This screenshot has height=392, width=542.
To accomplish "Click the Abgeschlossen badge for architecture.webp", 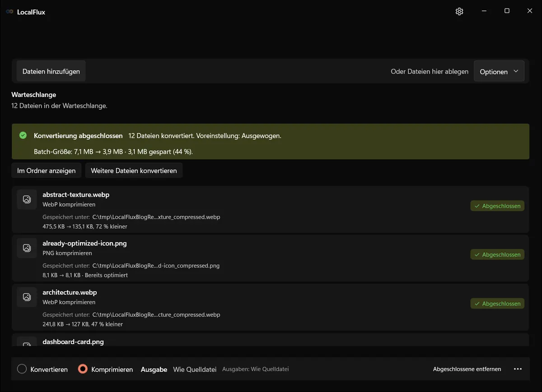I will tap(497, 304).
